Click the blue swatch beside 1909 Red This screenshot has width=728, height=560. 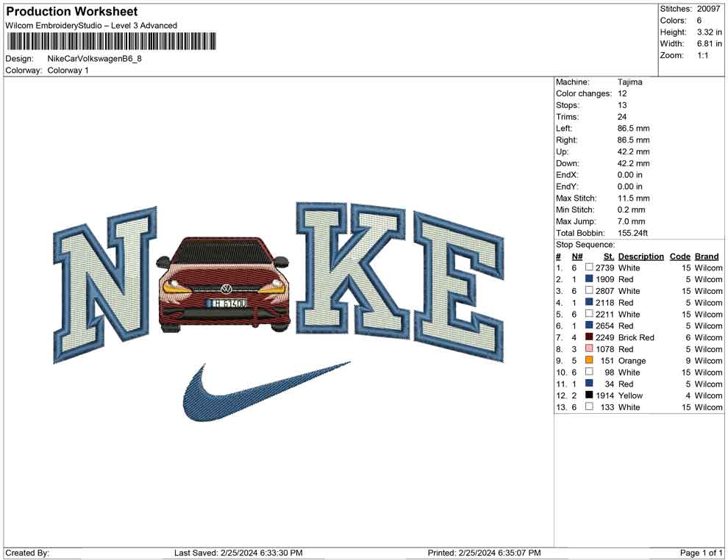point(589,279)
